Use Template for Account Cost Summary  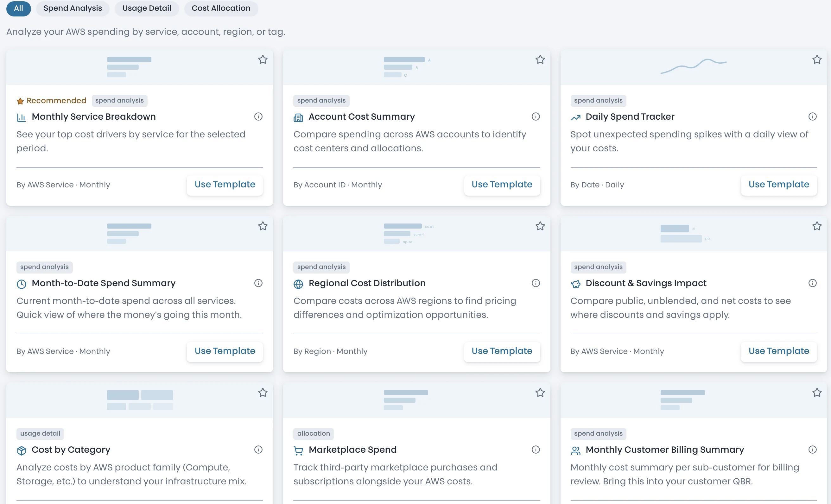(502, 185)
